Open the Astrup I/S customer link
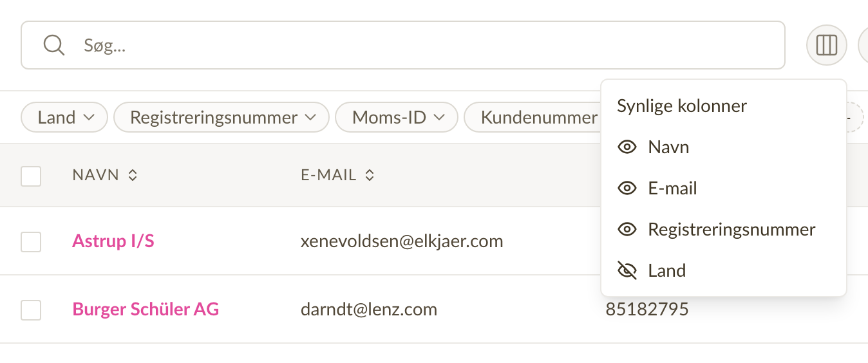868x363 pixels. click(113, 241)
